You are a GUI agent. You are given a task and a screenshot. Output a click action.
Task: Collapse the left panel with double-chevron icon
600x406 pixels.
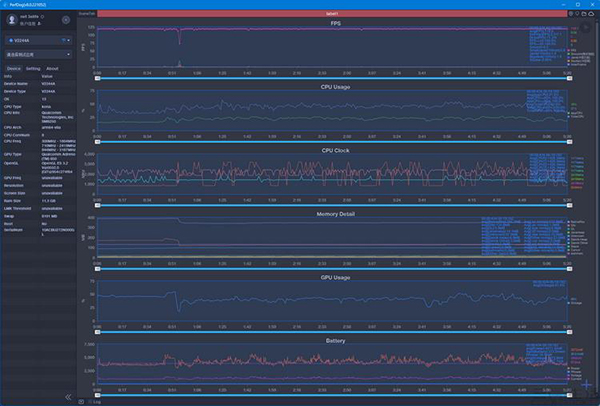tap(69, 397)
